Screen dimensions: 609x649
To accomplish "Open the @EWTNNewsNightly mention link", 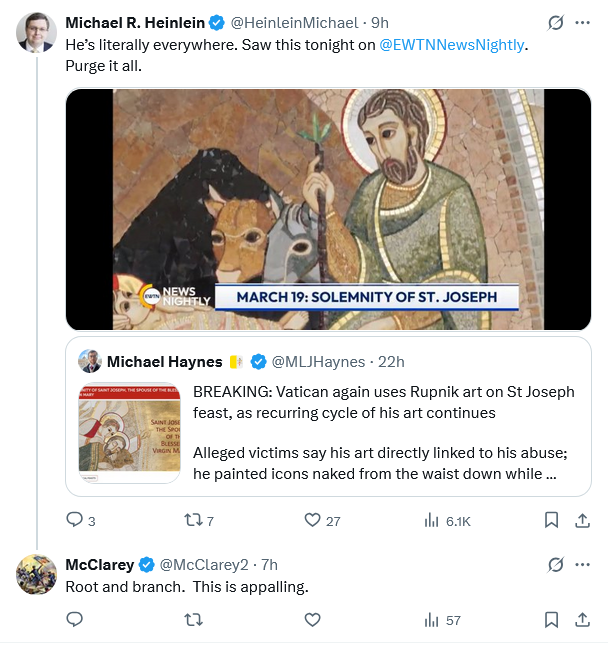I will tap(451, 45).
